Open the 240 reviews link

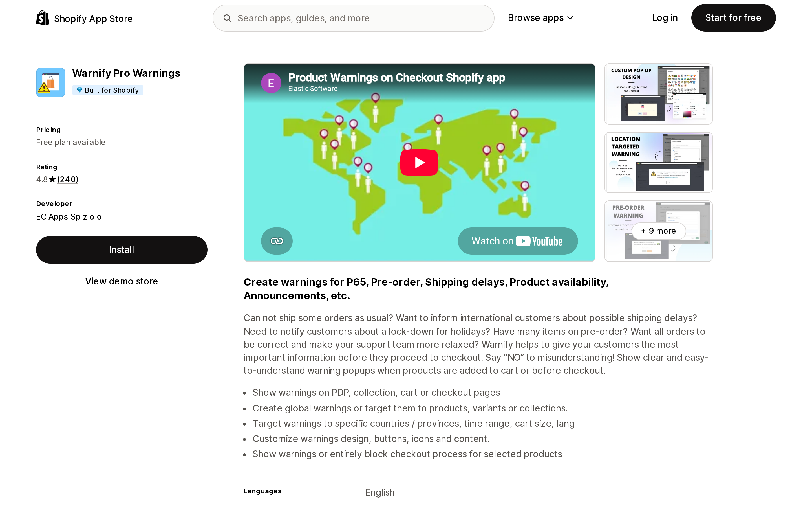coord(68,179)
